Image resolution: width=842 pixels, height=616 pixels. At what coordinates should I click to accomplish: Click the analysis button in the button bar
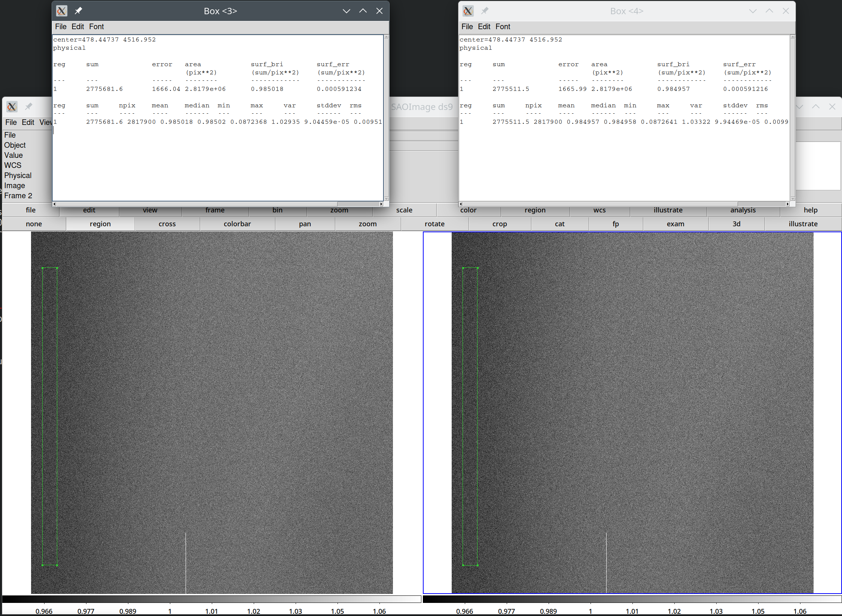[x=743, y=210]
